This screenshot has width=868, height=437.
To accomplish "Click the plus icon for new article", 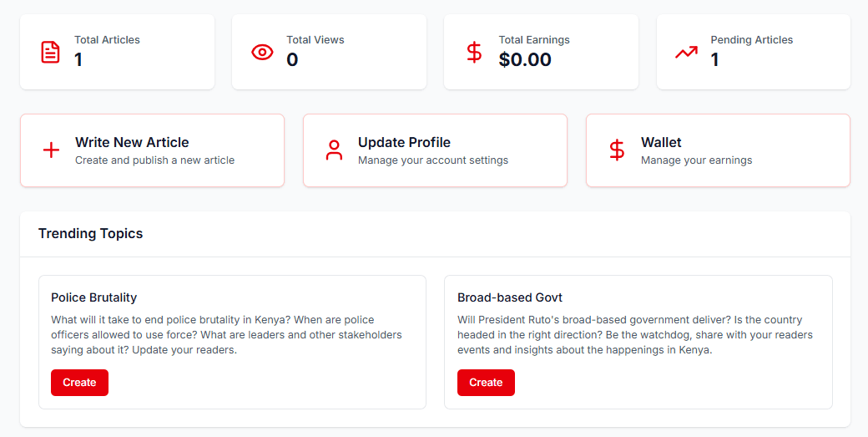I will pyautogui.click(x=51, y=150).
